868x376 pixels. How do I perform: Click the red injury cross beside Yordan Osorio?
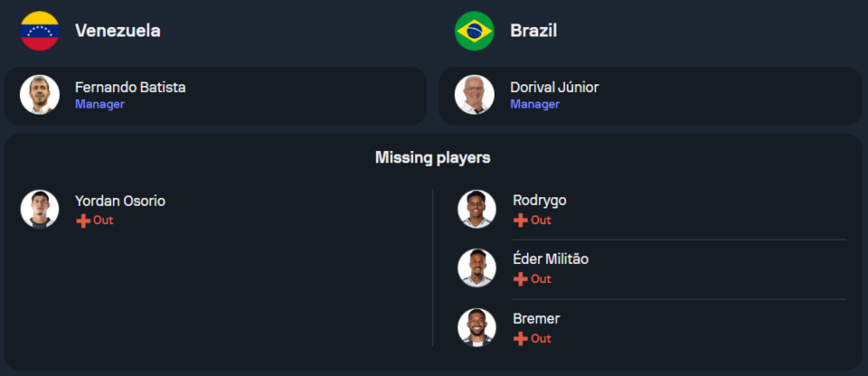[83, 221]
